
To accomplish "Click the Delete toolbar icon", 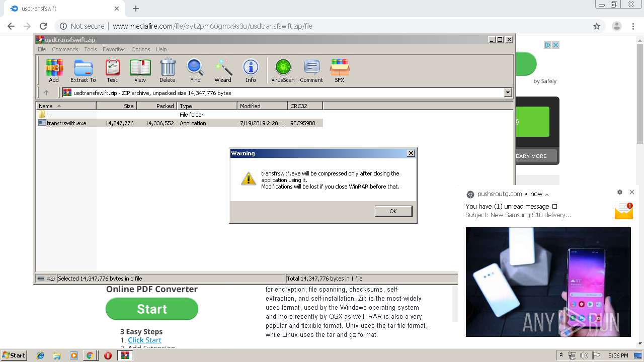I will click(x=168, y=70).
